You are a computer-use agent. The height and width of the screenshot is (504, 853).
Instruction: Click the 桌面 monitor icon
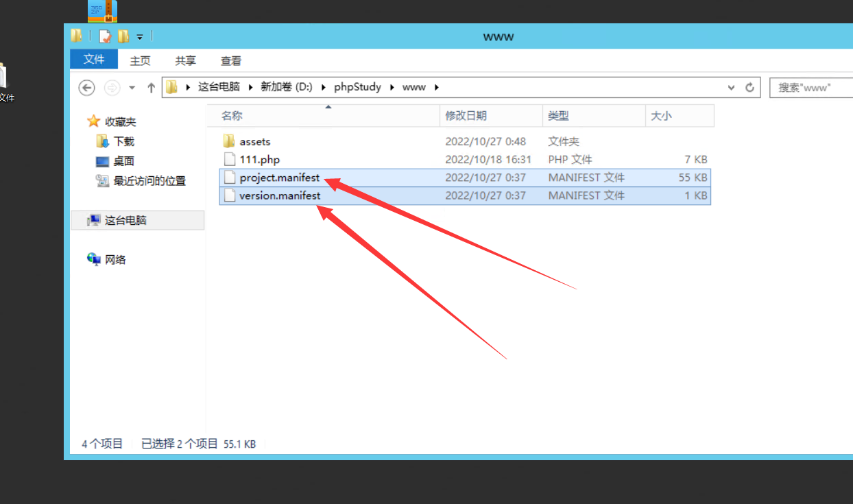coord(103,162)
